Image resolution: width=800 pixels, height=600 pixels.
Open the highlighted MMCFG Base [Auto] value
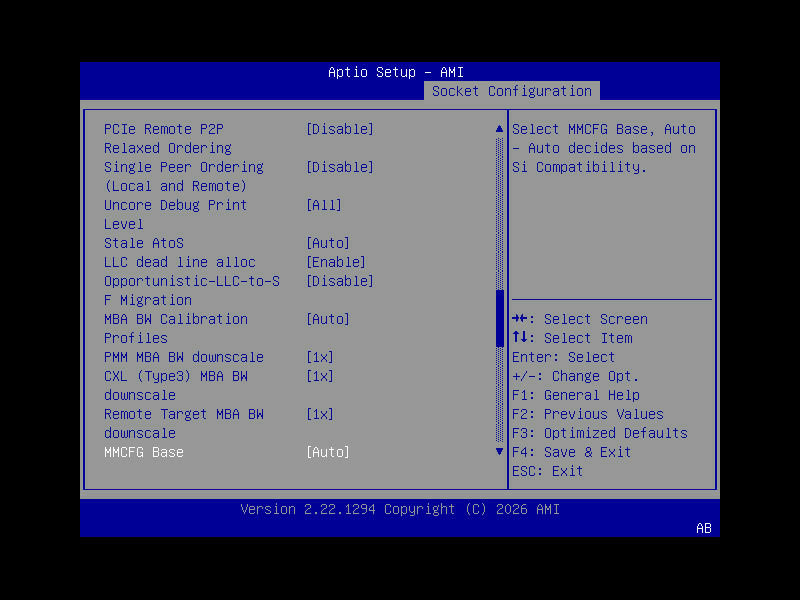[x=328, y=453]
